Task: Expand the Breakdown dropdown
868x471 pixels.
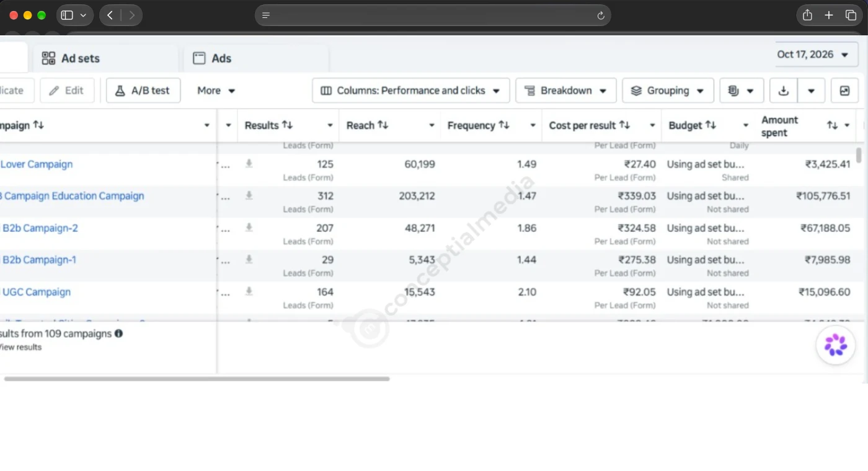Action: click(566, 90)
